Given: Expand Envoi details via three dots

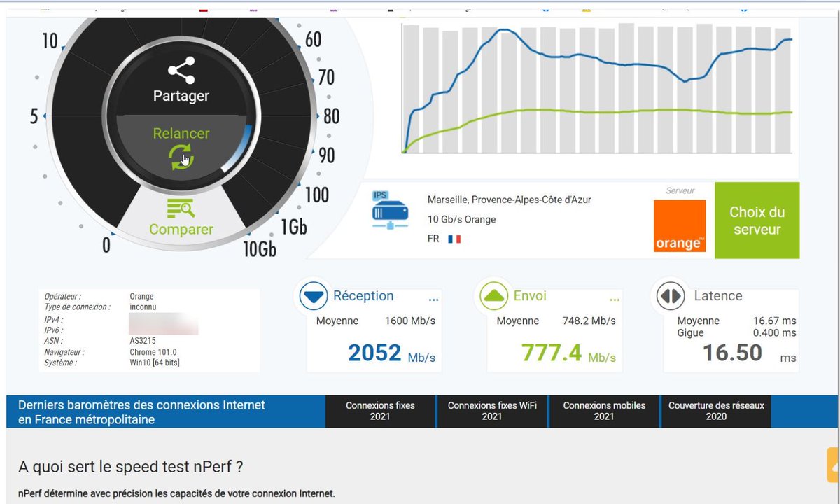Looking at the screenshot, I should pos(615,300).
